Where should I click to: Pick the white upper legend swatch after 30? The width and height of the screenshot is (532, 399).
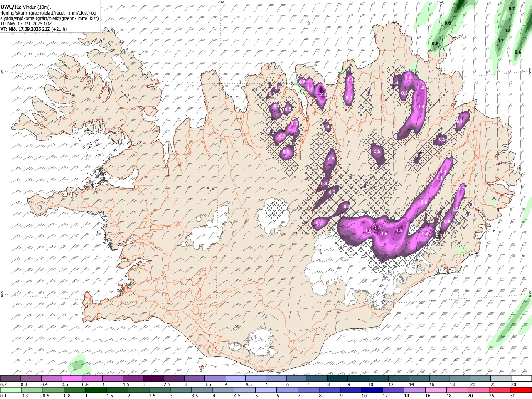coord(521,379)
